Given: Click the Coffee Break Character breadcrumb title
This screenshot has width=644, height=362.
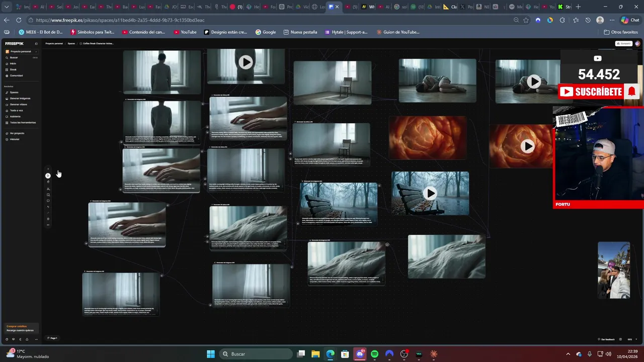Looking at the screenshot, I should 97,44.
